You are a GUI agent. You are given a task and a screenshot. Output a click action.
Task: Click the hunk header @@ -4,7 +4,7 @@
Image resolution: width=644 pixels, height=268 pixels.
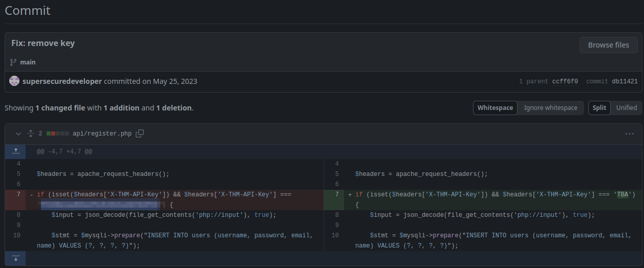65,152
